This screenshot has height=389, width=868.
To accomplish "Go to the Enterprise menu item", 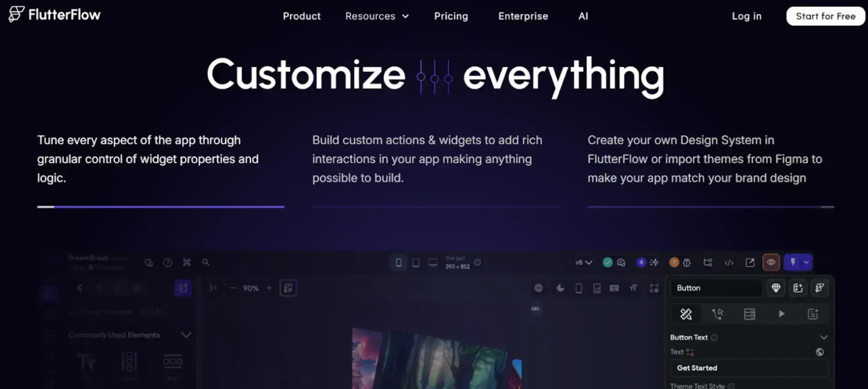I will pos(523,16).
